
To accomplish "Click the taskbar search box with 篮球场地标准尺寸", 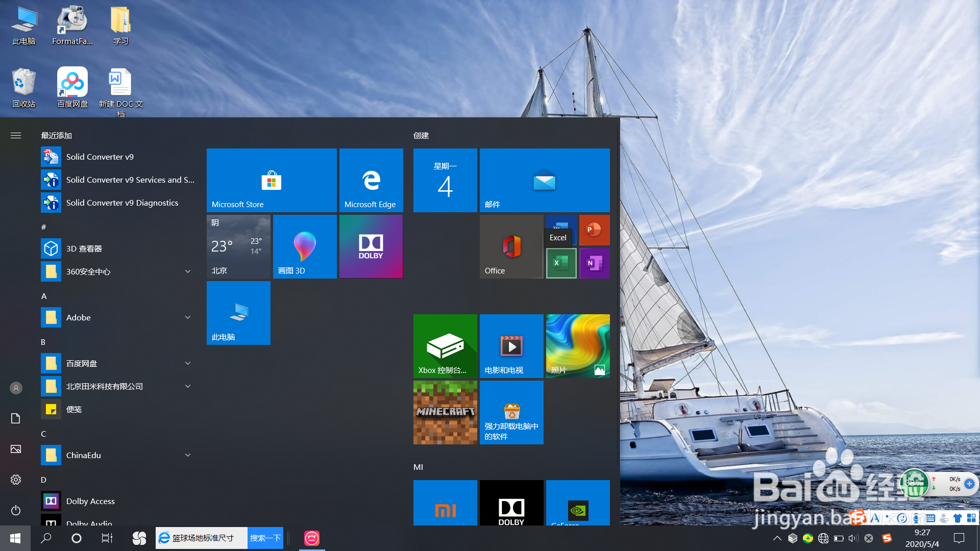I will pos(203,538).
